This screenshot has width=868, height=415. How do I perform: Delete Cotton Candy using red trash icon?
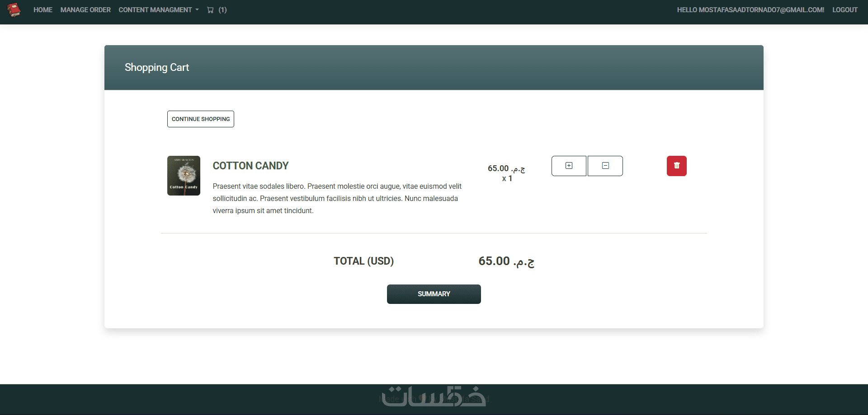(x=677, y=166)
